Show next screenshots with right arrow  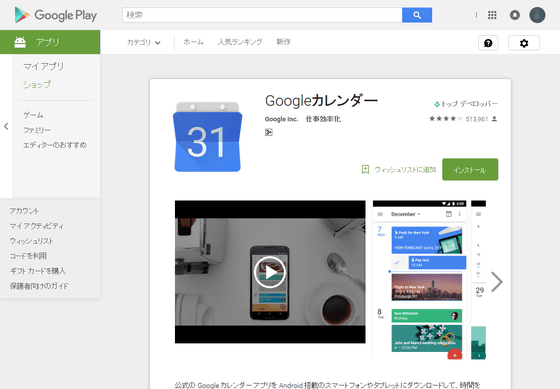pos(497,282)
